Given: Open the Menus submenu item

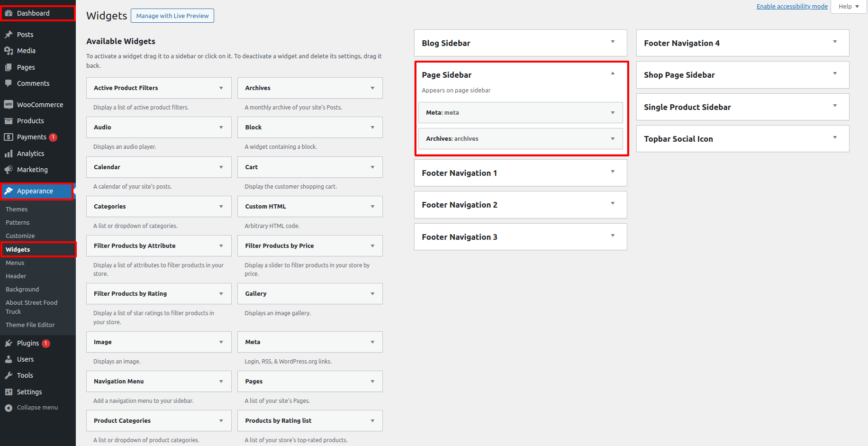Looking at the screenshot, I should 15,263.
